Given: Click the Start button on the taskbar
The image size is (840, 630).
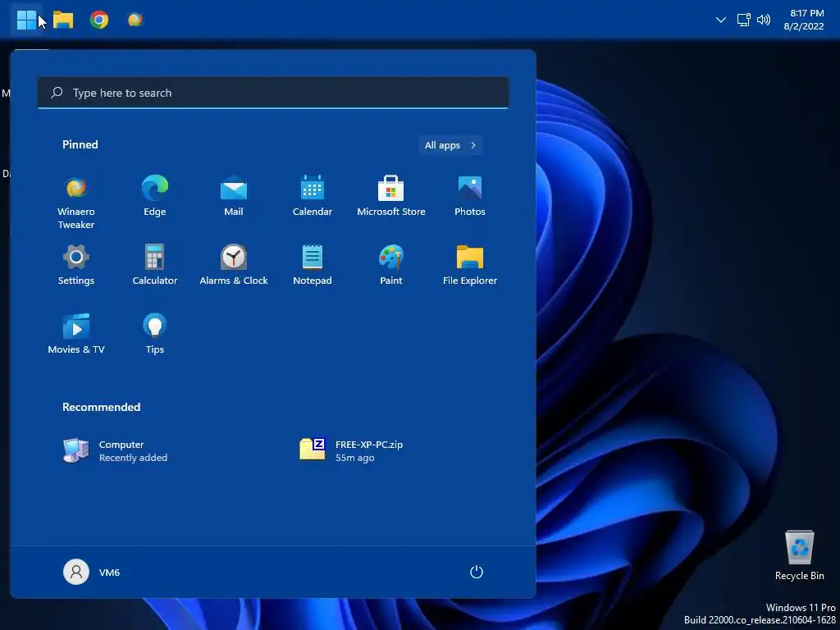Looking at the screenshot, I should [x=26, y=21].
